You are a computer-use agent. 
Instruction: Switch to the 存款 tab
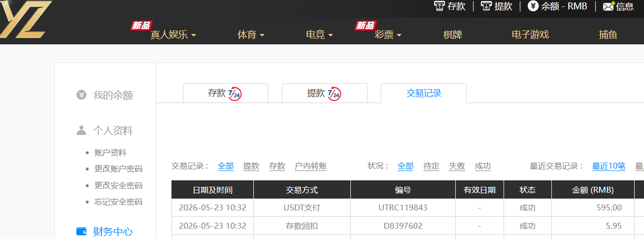(225, 93)
